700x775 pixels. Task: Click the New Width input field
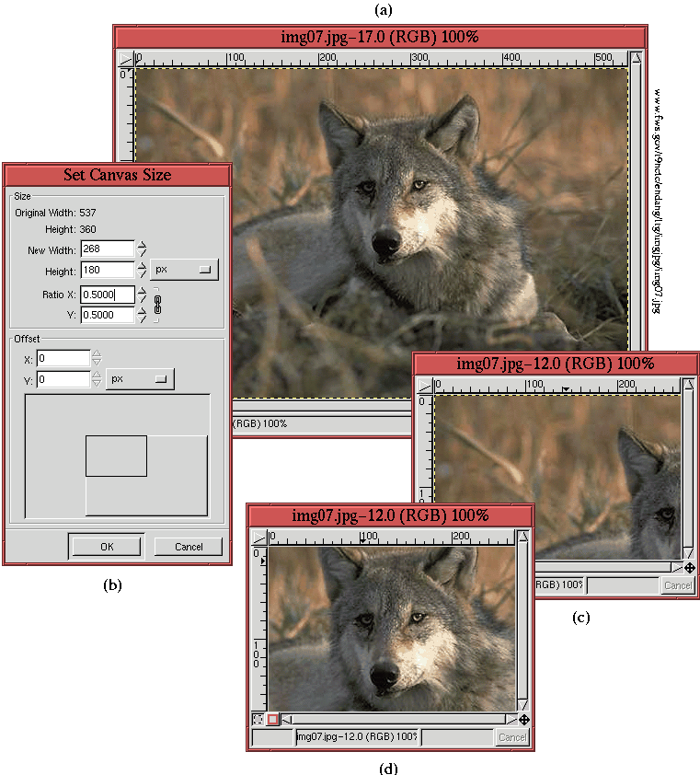point(107,249)
